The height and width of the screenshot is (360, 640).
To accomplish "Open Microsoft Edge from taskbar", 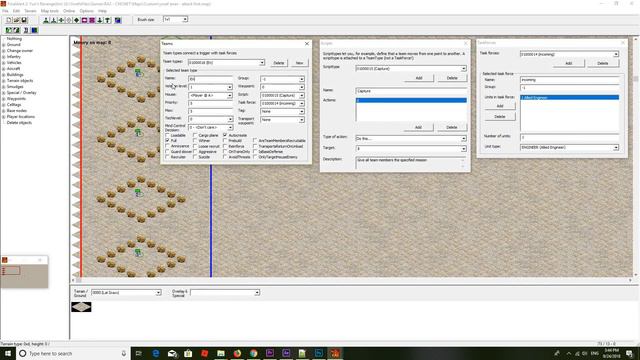I will [x=156, y=353].
